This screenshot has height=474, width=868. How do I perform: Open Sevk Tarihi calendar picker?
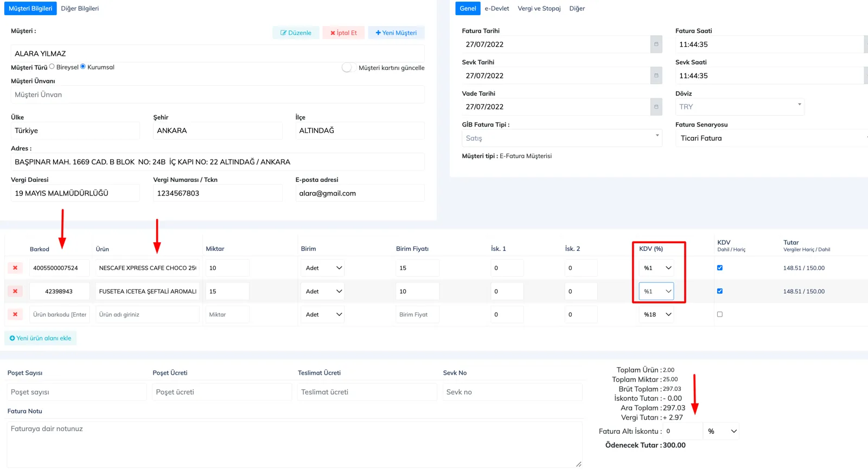[656, 75]
